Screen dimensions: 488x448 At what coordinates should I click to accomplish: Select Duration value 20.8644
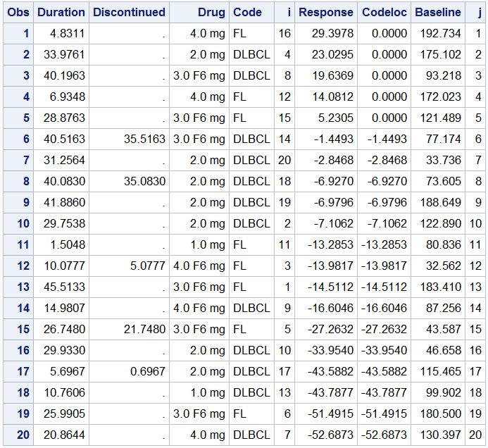(64, 435)
